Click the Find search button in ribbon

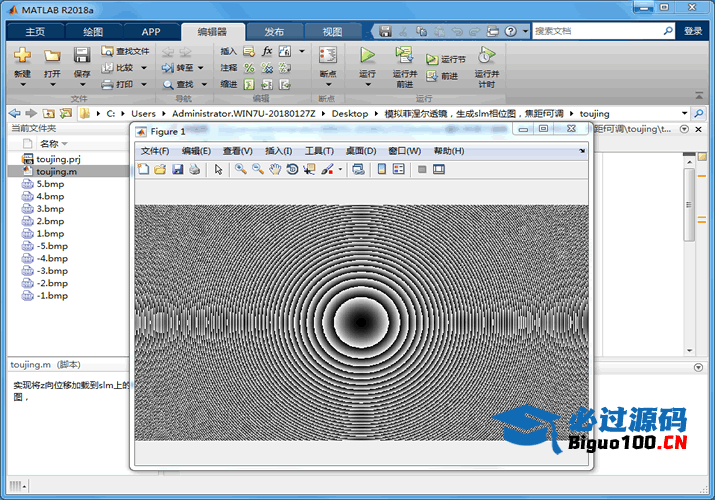tap(179, 84)
